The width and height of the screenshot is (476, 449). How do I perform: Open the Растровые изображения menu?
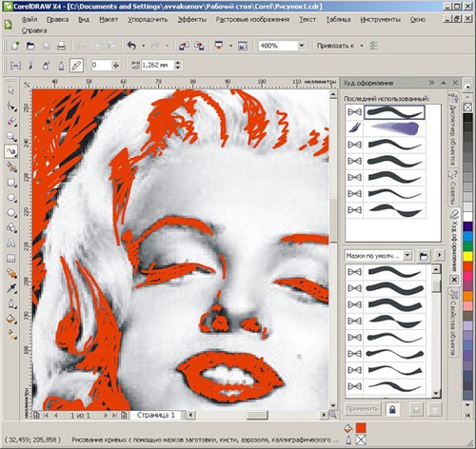[252, 20]
